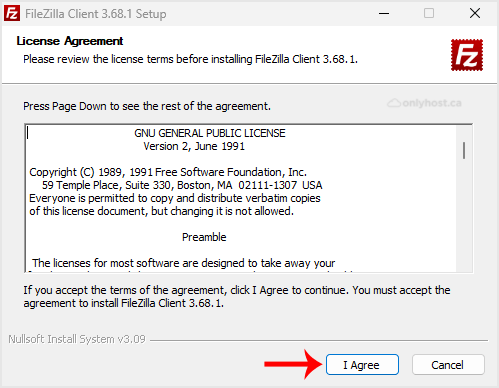Click the Nullsoft Install System v3.09 label
The image size is (499, 388).
(x=77, y=339)
